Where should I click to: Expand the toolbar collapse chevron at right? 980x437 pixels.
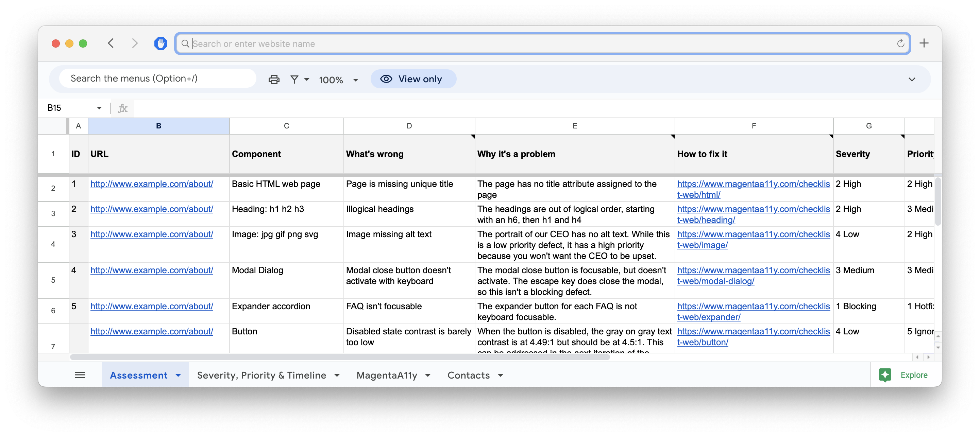click(912, 80)
